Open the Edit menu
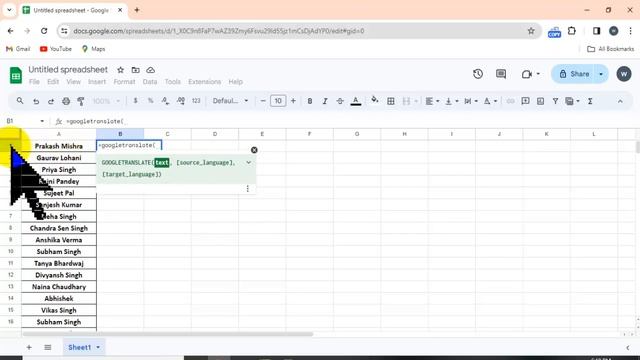 53,82
